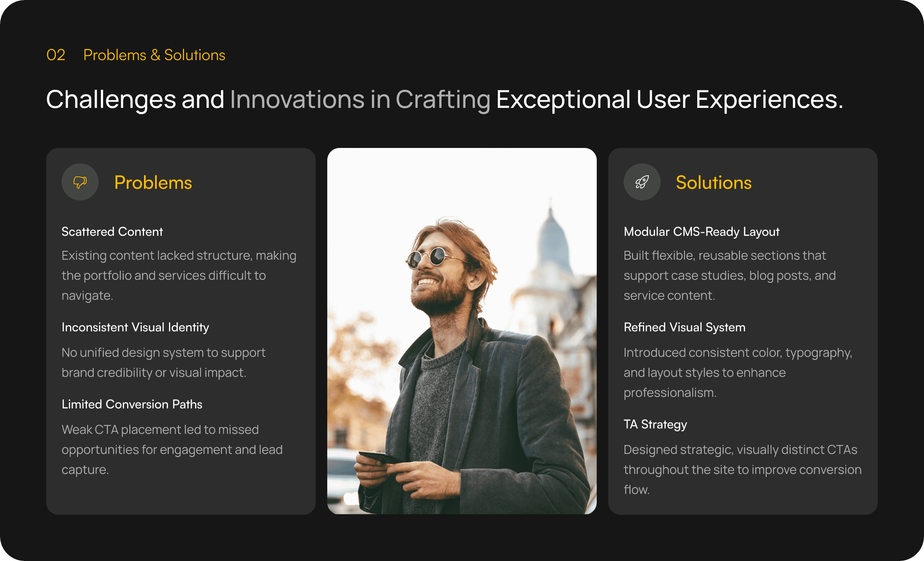Click the yellow 'Problems' card title
The height and width of the screenshot is (561, 924).
153,183
